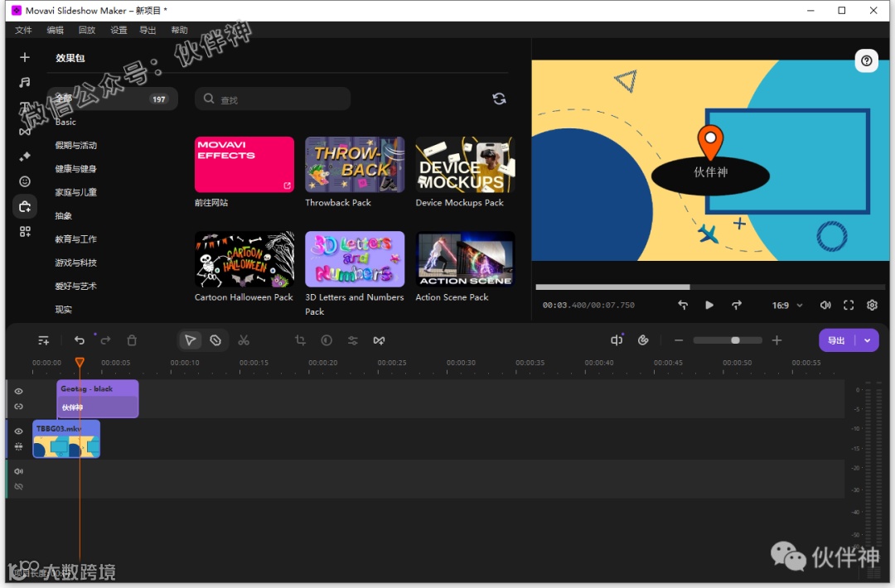Open the more tools grid icon
Image resolution: width=895 pixels, height=588 pixels.
(x=25, y=232)
